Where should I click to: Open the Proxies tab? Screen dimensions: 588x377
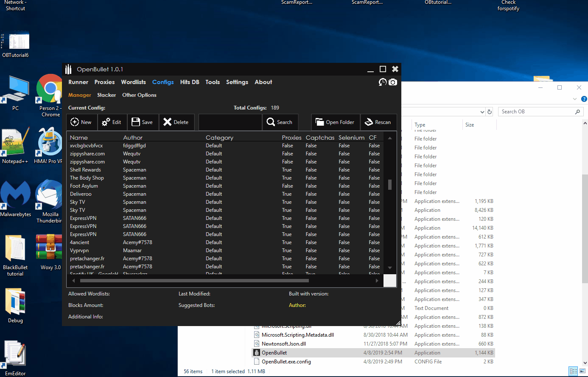(x=104, y=82)
